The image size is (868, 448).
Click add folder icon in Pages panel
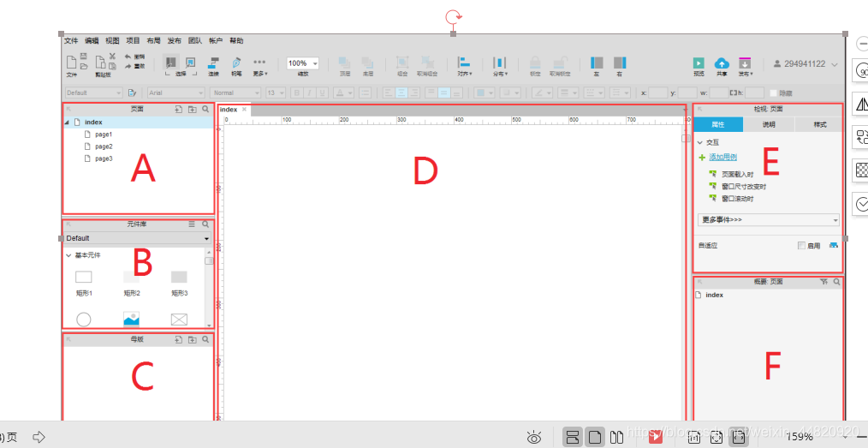coord(192,110)
